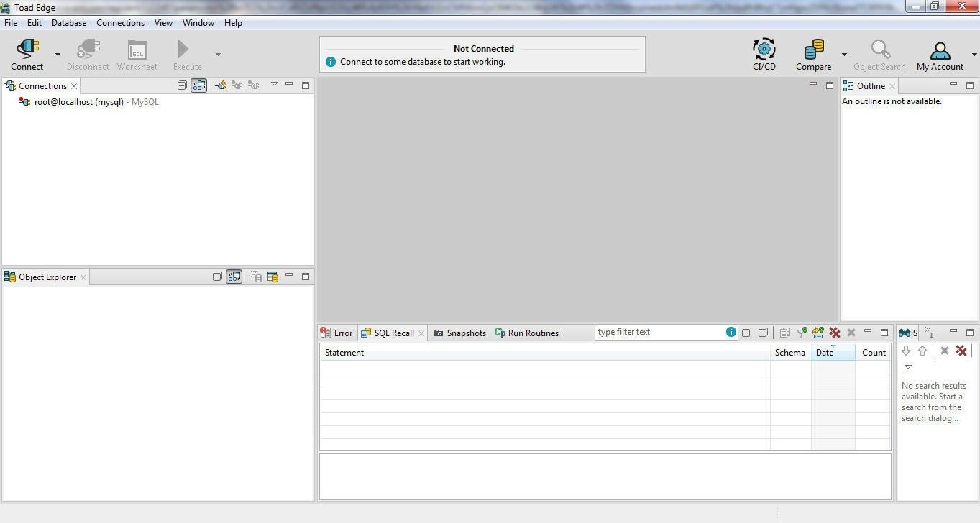
Task: Sort by the Count column header
Action: [x=873, y=353]
